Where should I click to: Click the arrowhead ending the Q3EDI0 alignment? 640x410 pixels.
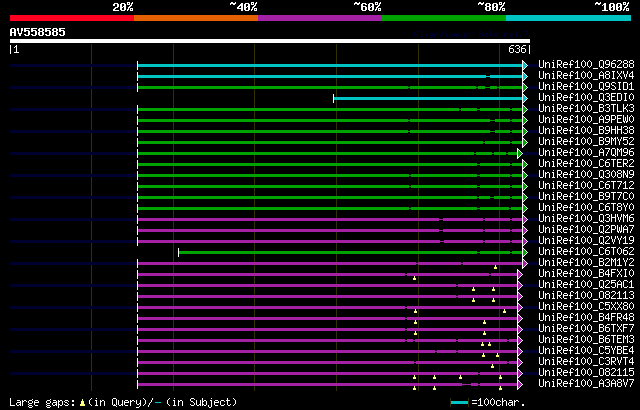525,98
